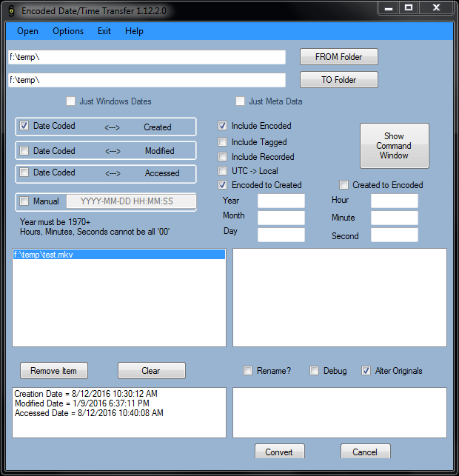Image resolution: width=459 pixels, height=476 pixels.
Task: Check Date Coded to Modified checkbox
Action: [x=24, y=150]
